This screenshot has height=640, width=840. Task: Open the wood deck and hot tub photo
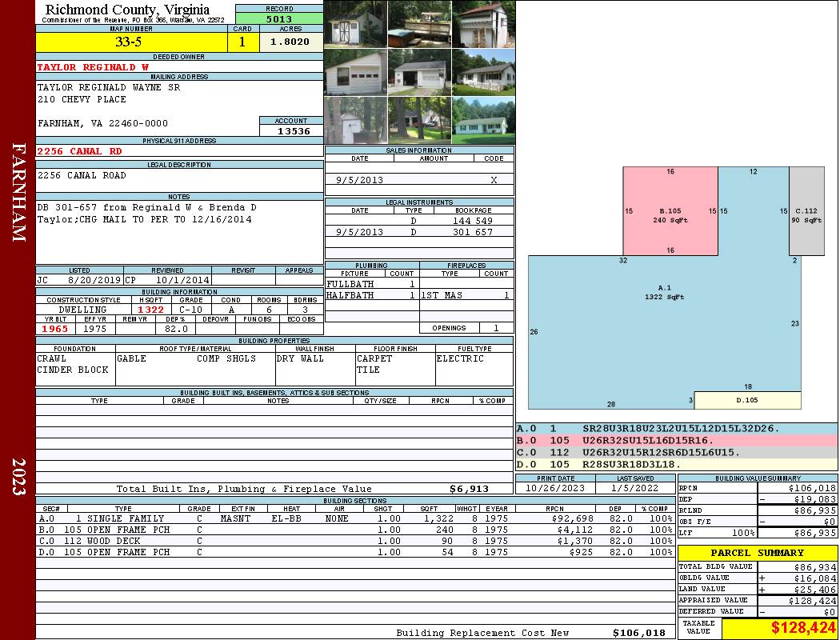pos(419,24)
